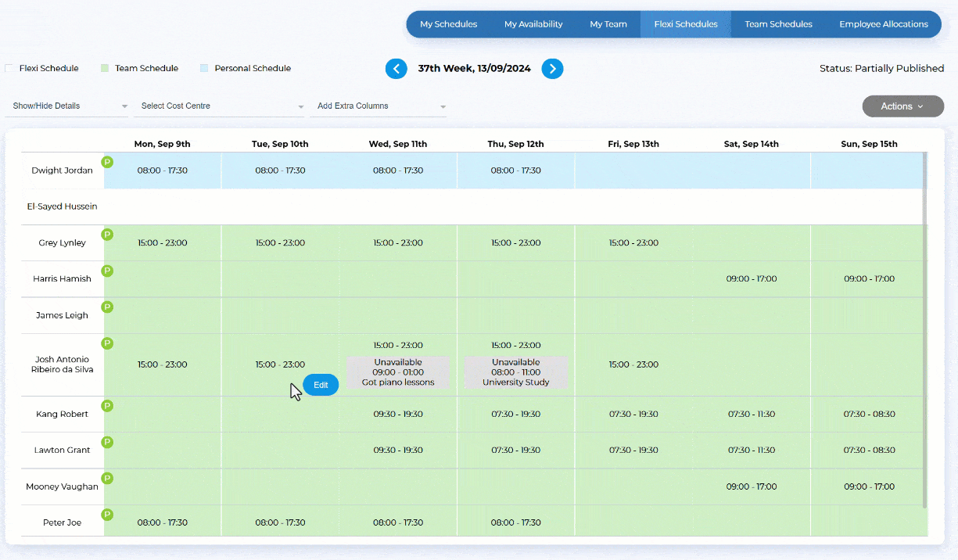Select the Unavailable piano lessons block on Wednesday

click(398, 372)
